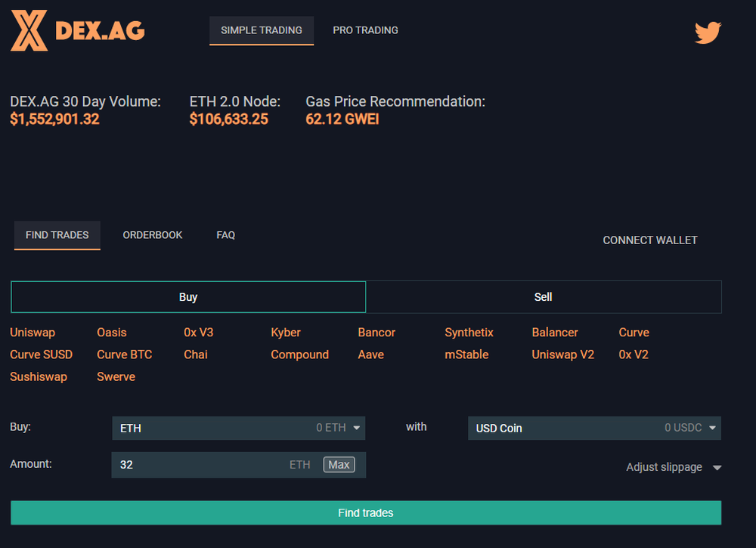Screen dimensions: 756x548
Task: Select the Buy toggle
Action: point(188,297)
